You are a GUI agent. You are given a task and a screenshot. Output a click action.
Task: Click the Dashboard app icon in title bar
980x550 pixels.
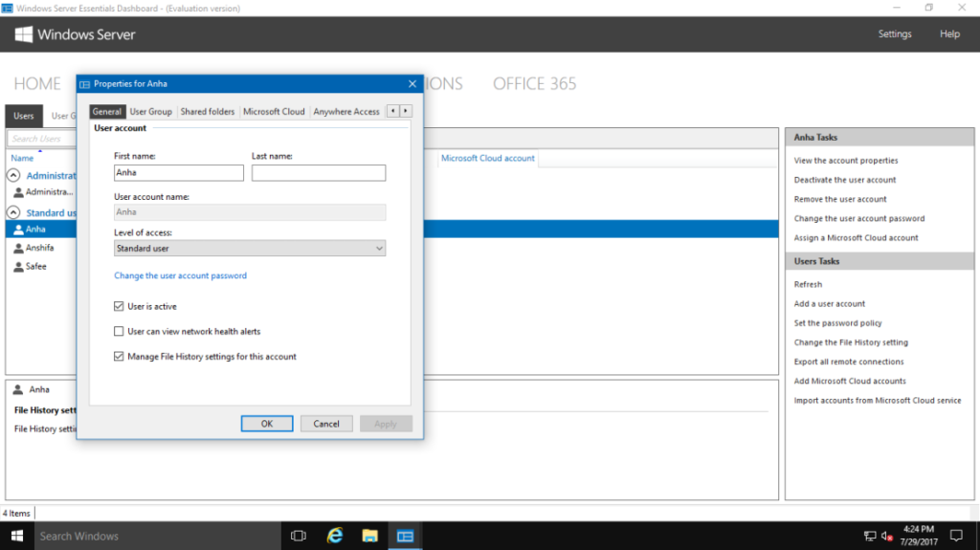[7, 8]
